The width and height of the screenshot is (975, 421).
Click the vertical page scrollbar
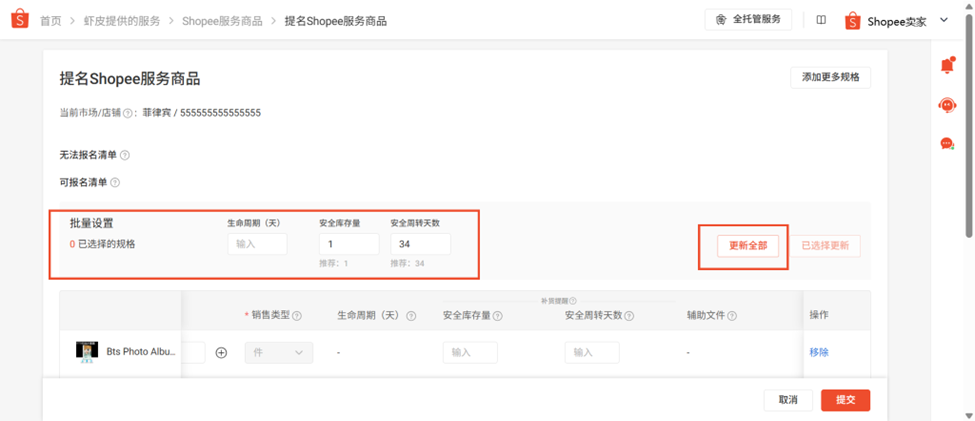[x=969, y=124]
